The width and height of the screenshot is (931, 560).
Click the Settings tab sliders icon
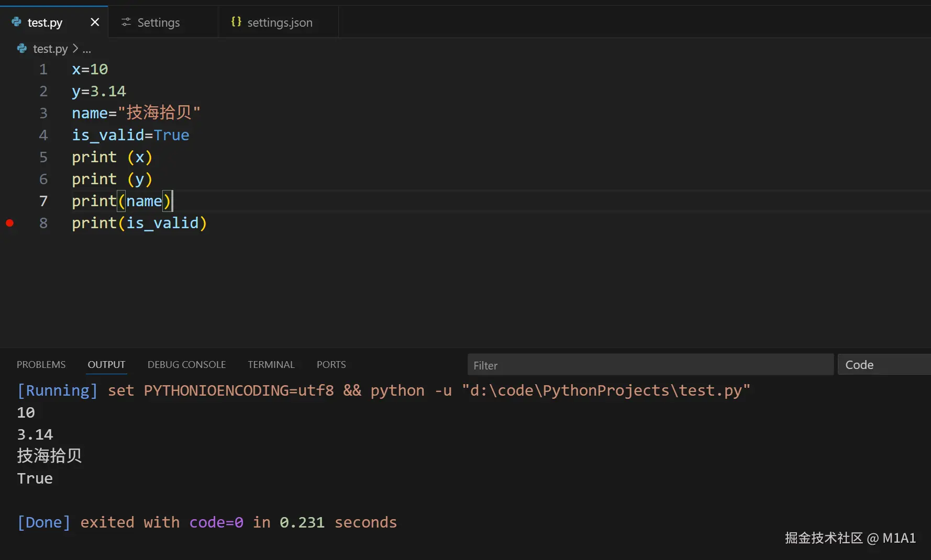coord(126,22)
